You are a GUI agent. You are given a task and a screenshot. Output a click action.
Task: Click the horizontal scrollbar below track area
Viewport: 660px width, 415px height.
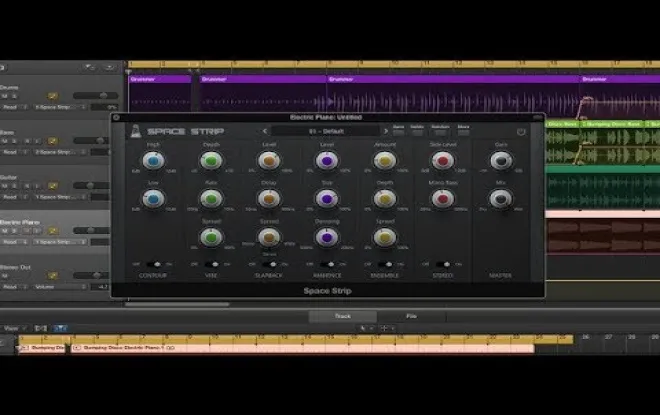(177, 304)
